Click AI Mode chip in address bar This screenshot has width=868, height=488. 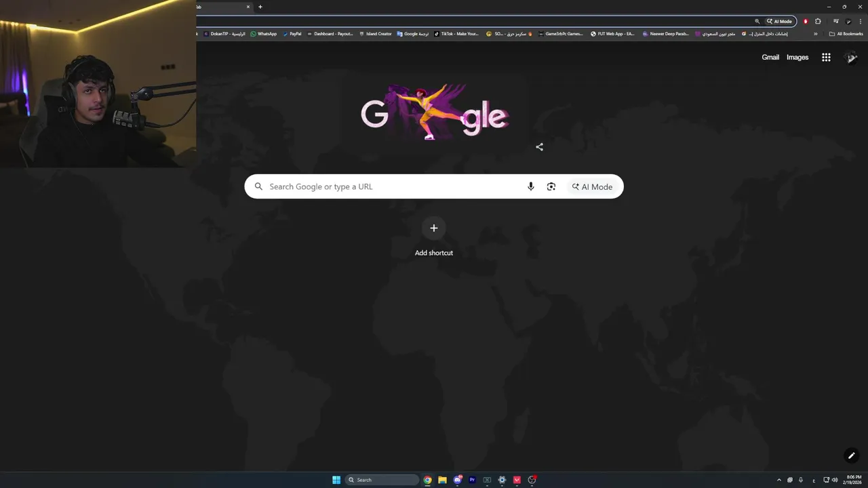(779, 21)
